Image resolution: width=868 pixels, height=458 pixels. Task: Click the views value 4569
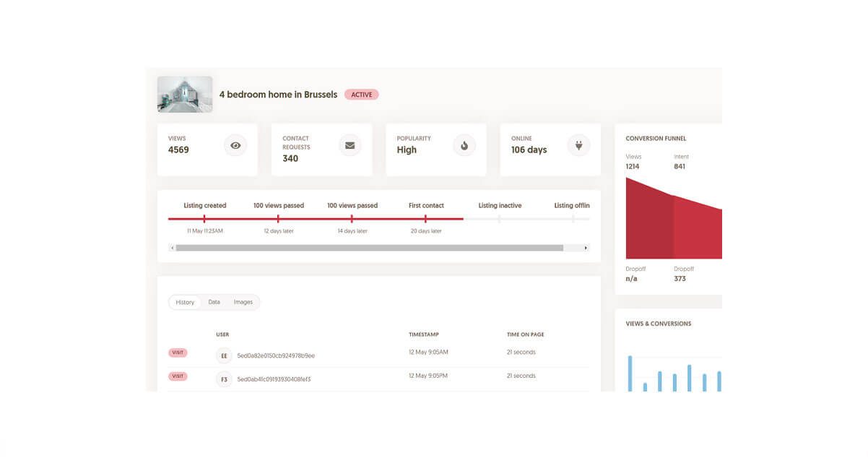[178, 150]
